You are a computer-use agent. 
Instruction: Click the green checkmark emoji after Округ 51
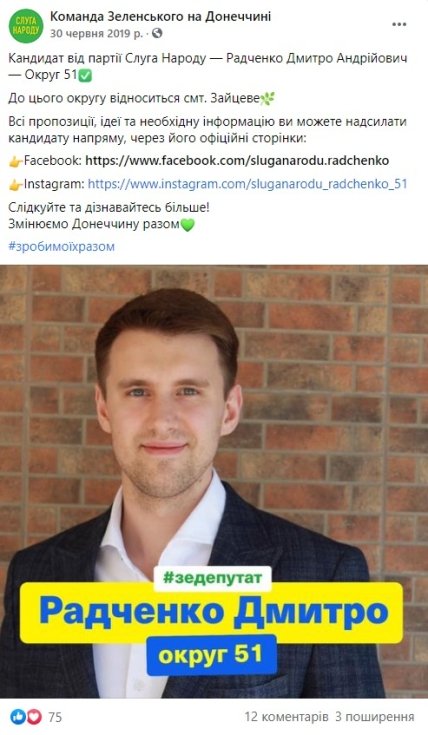coord(85,75)
